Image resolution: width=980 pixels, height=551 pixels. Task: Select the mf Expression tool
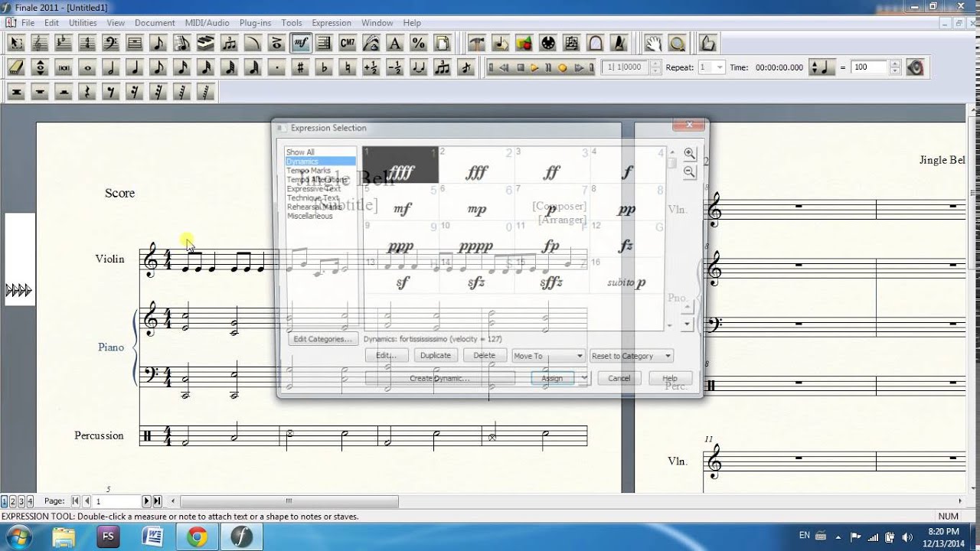(x=301, y=43)
